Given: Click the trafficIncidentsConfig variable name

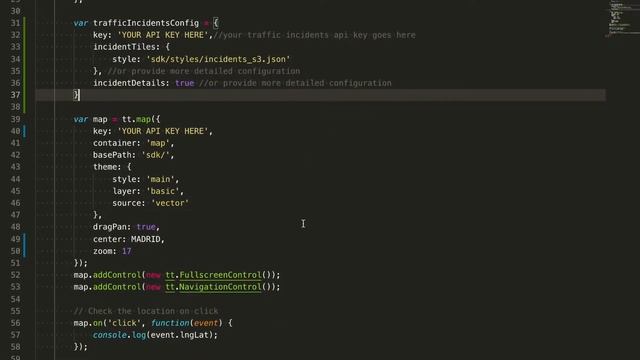Looking at the screenshot, I should (146, 23).
